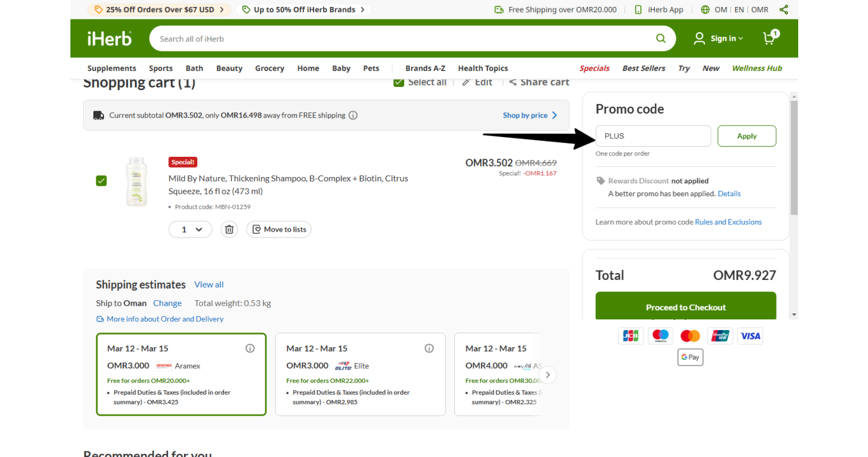Viewport: 868px width, 457px height.
Task: Click the promo code input field
Action: [x=653, y=136]
